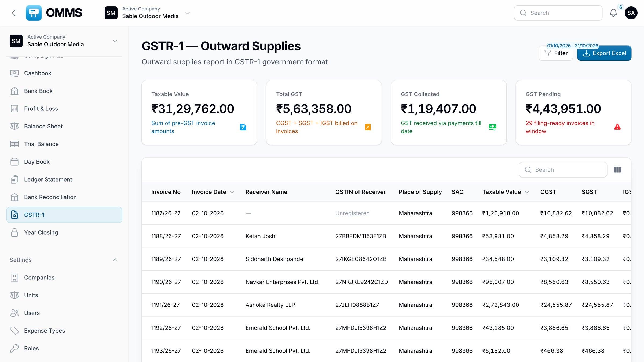644x362 pixels.
Task: Open Cashbook from the sidebar
Action: [64, 73]
